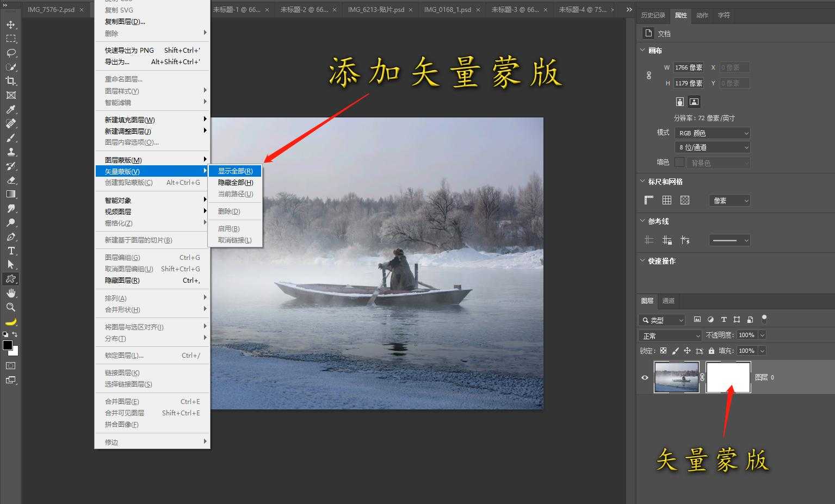Filter layers by type layers

723,320
